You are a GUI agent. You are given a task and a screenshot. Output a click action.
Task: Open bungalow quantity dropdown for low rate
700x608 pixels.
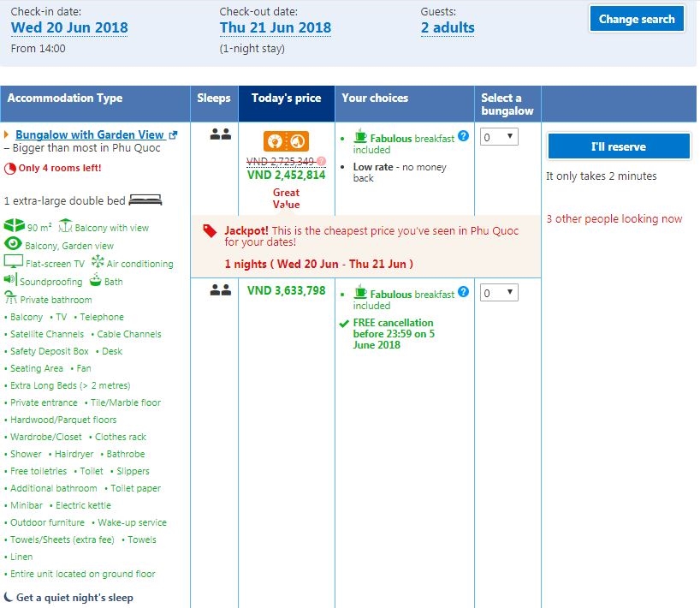(498, 137)
